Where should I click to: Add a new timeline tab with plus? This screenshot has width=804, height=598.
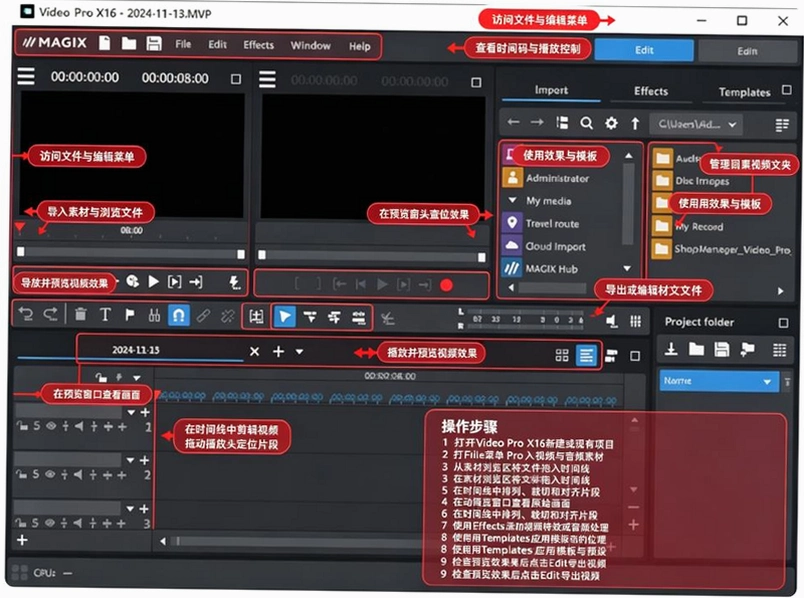click(x=278, y=351)
